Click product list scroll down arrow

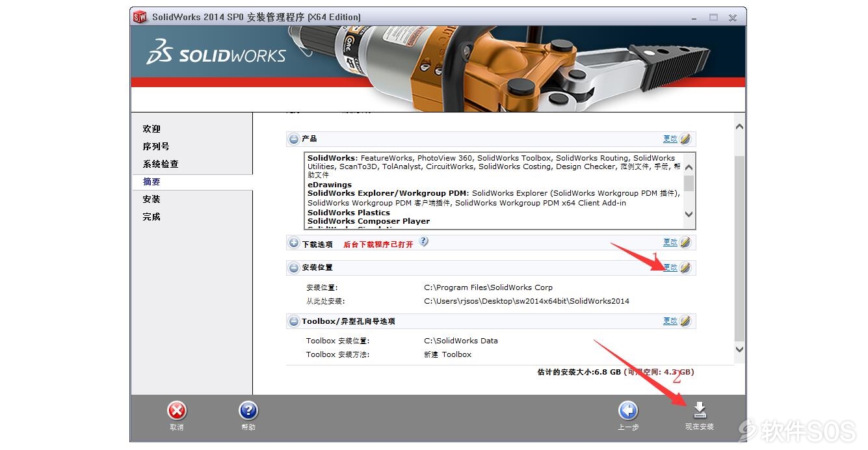point(689,215)
